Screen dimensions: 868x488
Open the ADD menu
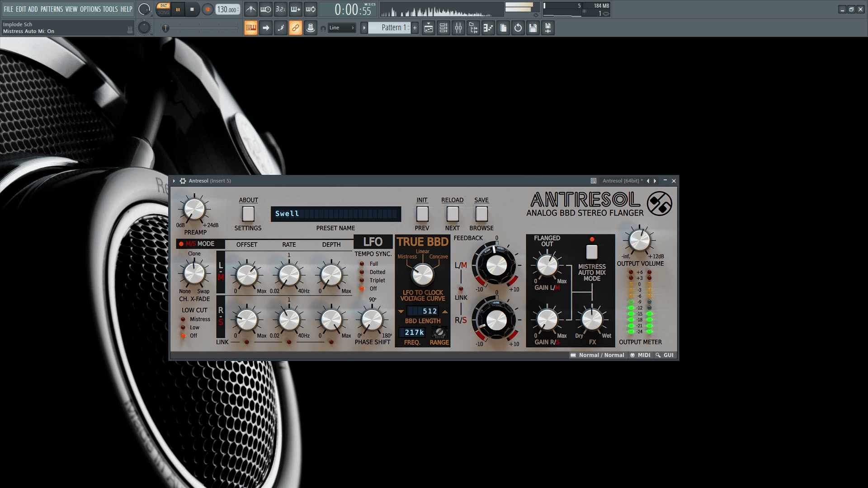(x=33, y=9)
